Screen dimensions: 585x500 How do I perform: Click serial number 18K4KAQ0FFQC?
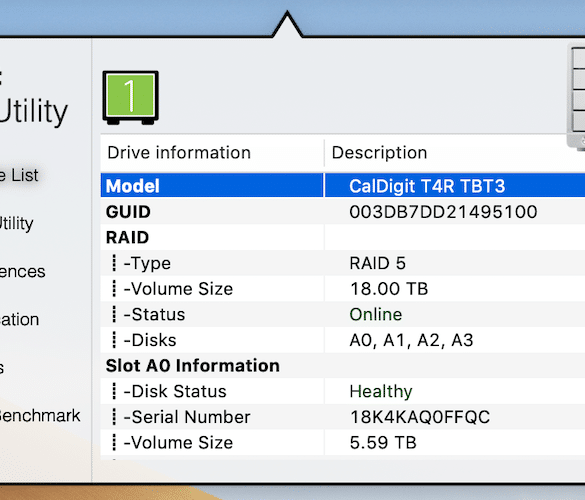click(x=420, y=417)
